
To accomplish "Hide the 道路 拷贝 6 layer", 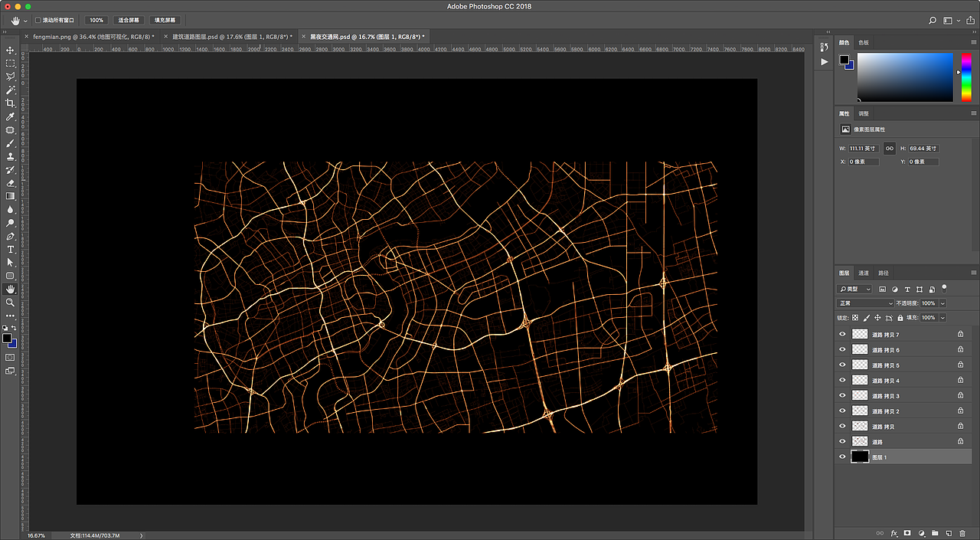I will point(843,350).
